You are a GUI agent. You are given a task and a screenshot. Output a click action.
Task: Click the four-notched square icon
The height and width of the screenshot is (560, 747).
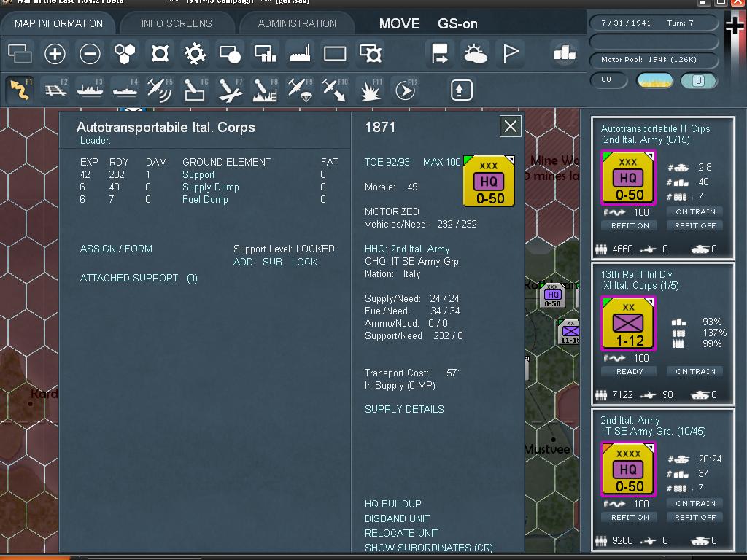160,53
